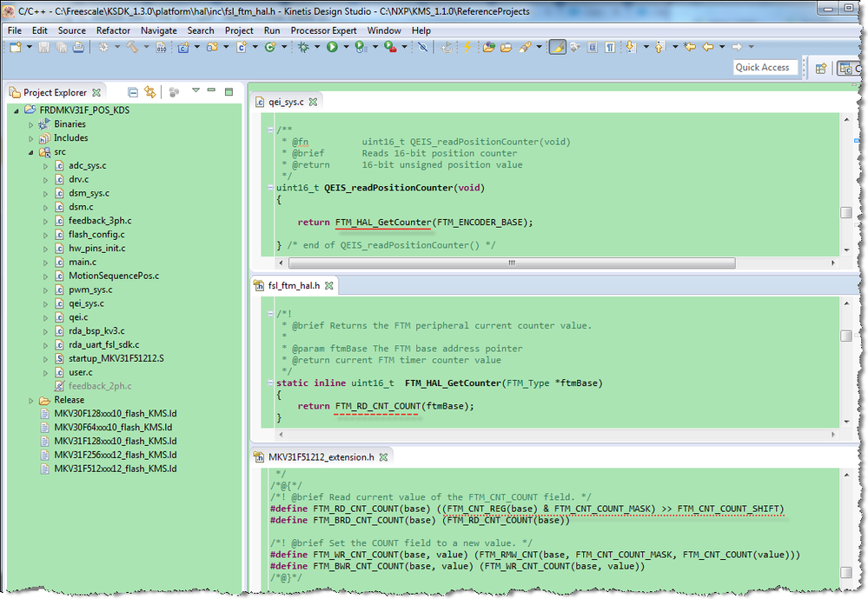868x599 pixels.
Task: Click the binary 010 file toolbar icon
Action: [161, 47]
